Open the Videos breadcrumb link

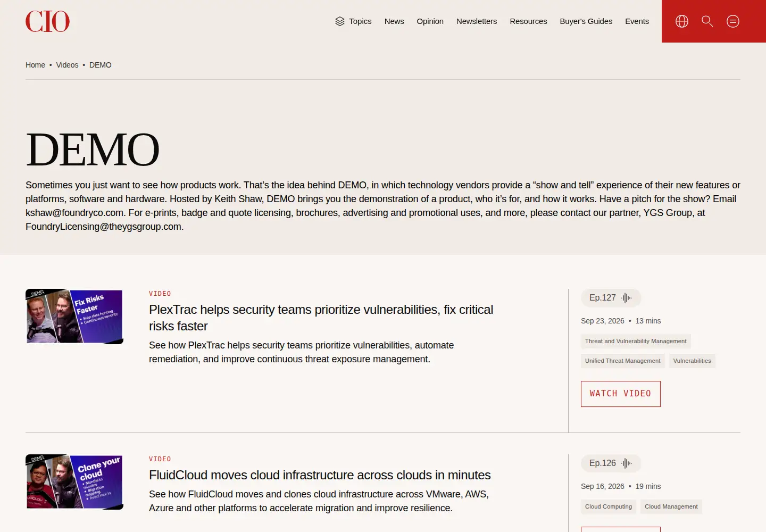pyautogui.click(x=67, y=65)
